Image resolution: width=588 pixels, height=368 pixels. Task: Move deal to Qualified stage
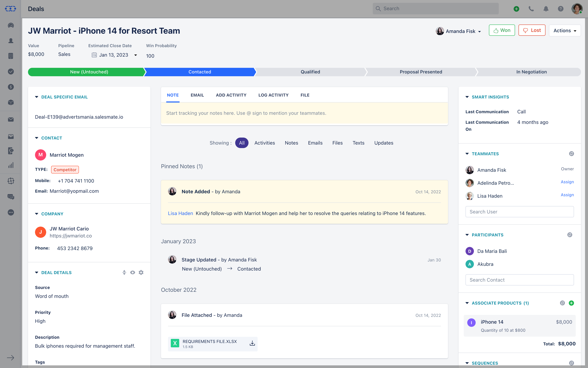click(x=310, y=72)
